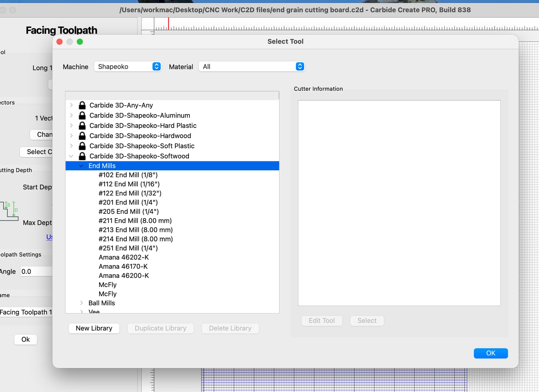This screenshot has width=539, height=392.
Task: Open the Material dropdown showing All
Action: click(252, 67)
